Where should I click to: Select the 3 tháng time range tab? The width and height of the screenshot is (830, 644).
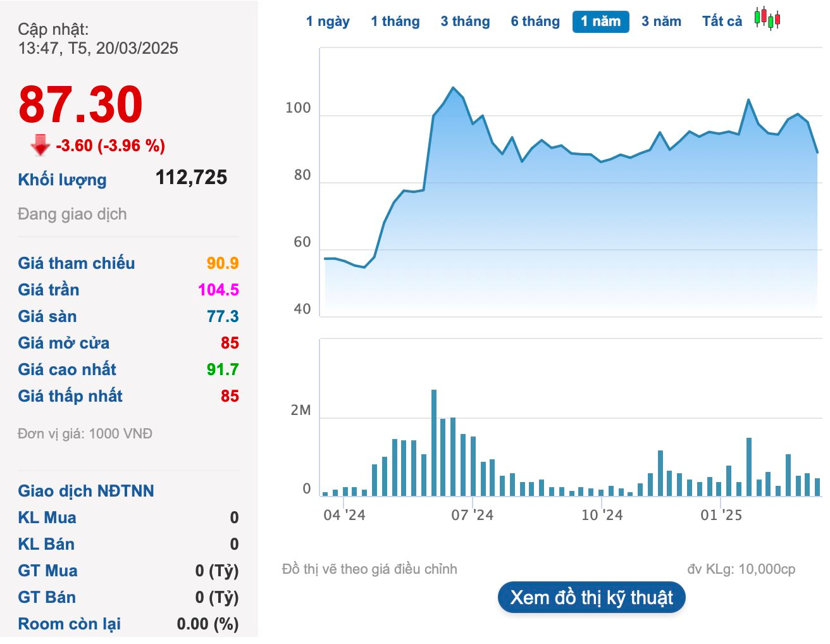466,22
